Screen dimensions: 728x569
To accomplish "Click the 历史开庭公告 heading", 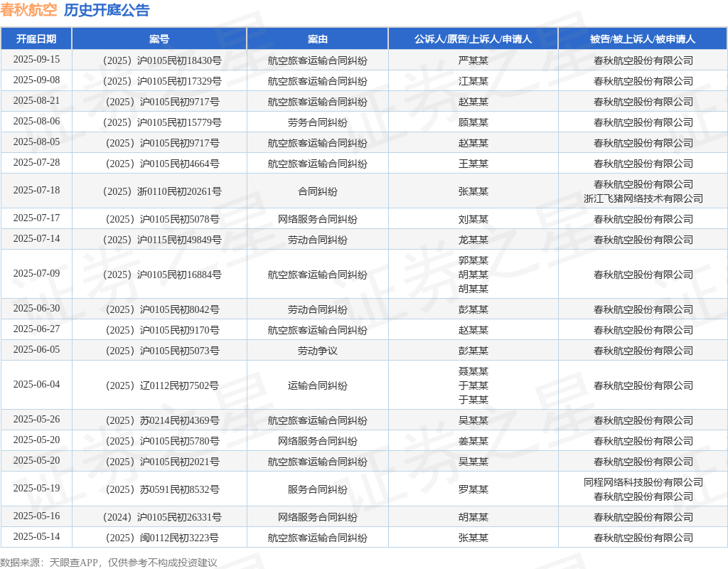I will click(x=107, y=10).
